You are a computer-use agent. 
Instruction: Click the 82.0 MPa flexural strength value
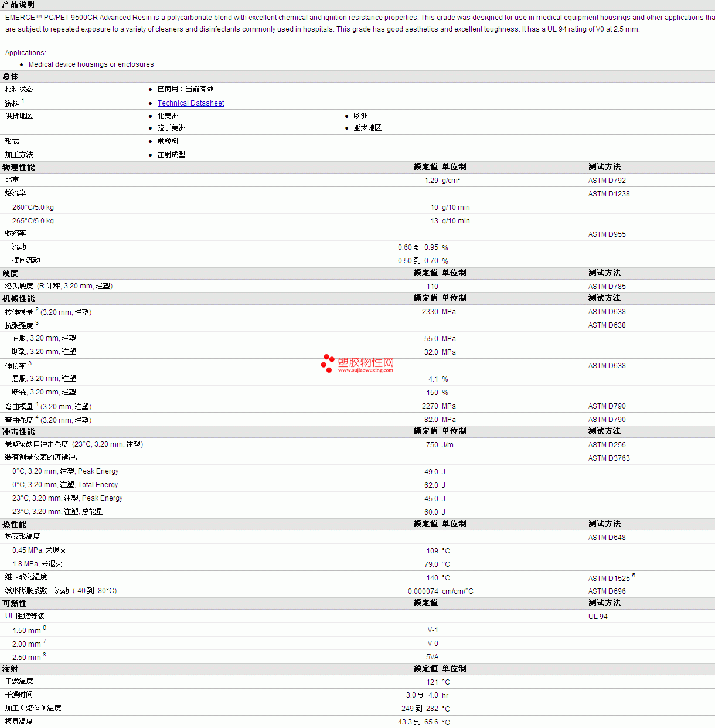(440, 420)
